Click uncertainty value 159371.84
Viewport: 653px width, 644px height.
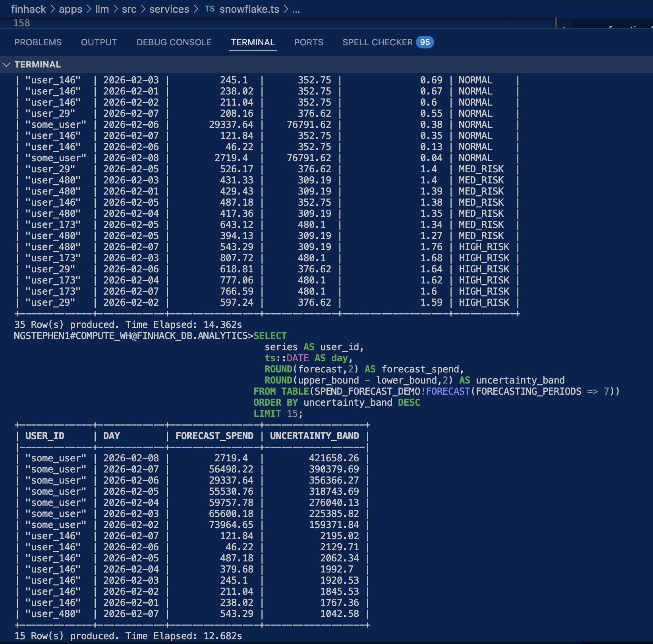334,525
